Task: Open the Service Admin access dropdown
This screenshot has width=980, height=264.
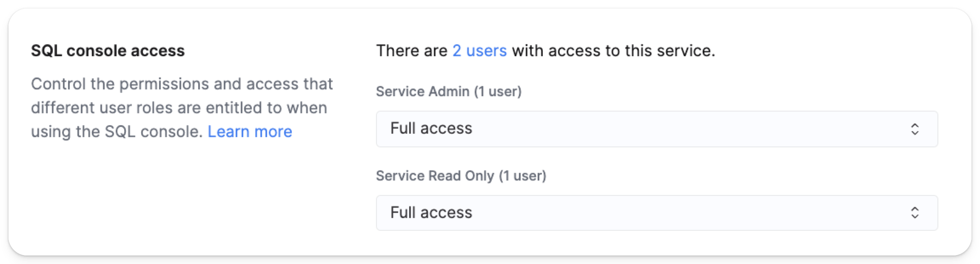Action: click(656, 129)
